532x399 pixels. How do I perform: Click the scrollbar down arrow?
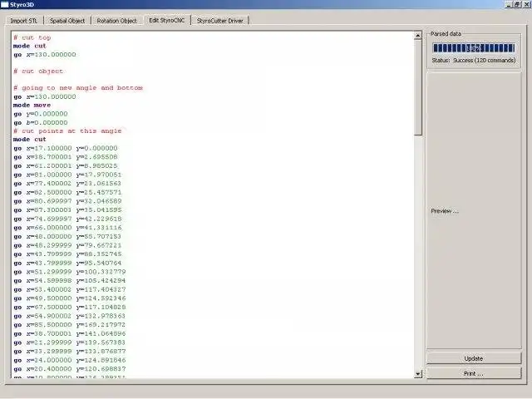418,374
